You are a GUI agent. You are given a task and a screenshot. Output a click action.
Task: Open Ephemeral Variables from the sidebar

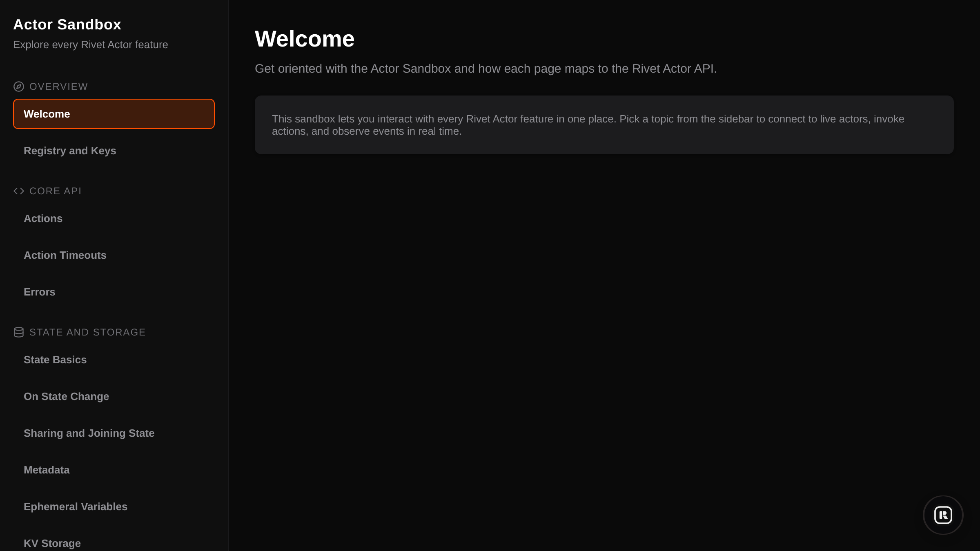click(x=76, y=507)
